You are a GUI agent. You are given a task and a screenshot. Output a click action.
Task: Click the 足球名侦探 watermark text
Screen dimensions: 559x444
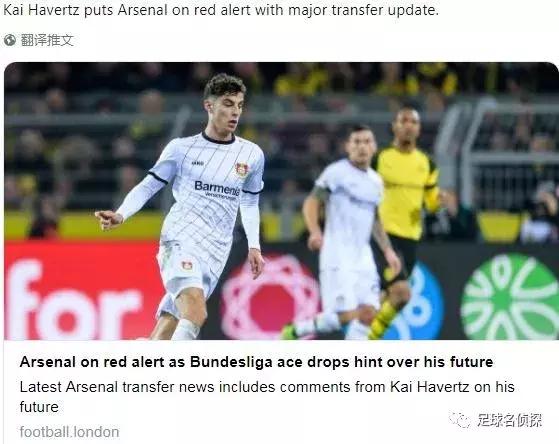click(x=510, y=420)
